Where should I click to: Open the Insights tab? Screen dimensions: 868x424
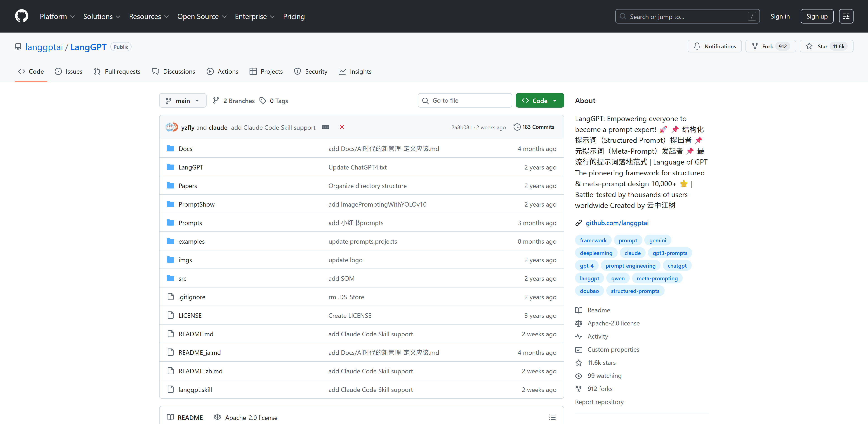[355, 71]
